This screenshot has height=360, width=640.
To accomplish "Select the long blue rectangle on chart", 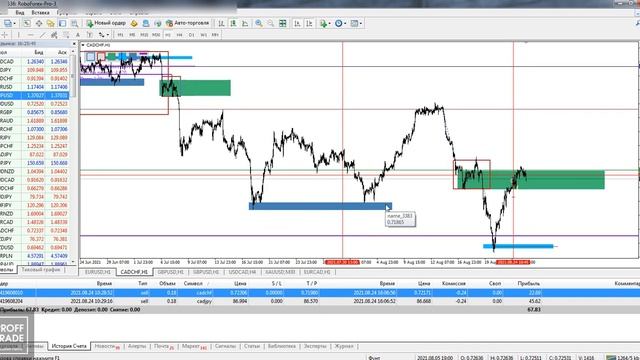I will tap(320, 206).
